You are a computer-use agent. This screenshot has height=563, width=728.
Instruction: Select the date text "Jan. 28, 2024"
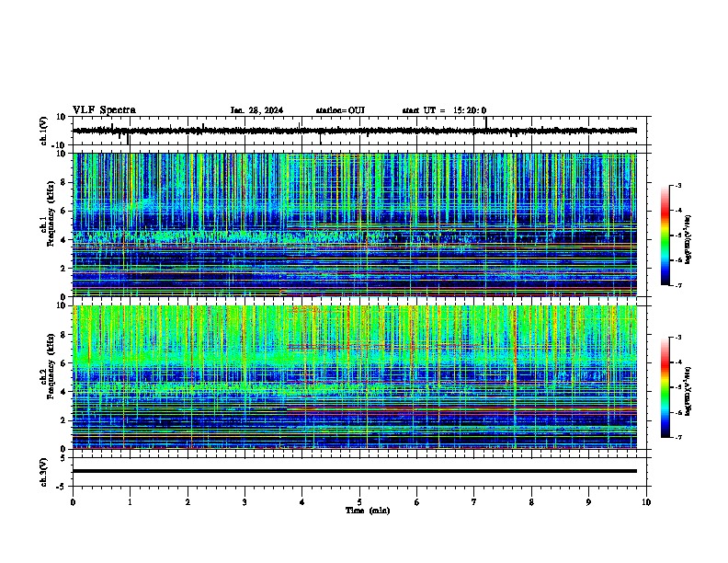tap(256, 110)
